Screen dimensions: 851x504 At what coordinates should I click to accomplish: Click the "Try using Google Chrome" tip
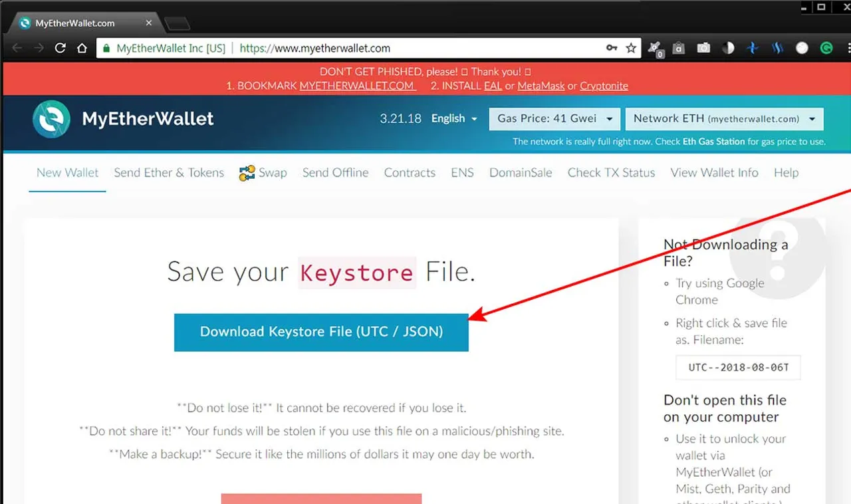point(720,291)
